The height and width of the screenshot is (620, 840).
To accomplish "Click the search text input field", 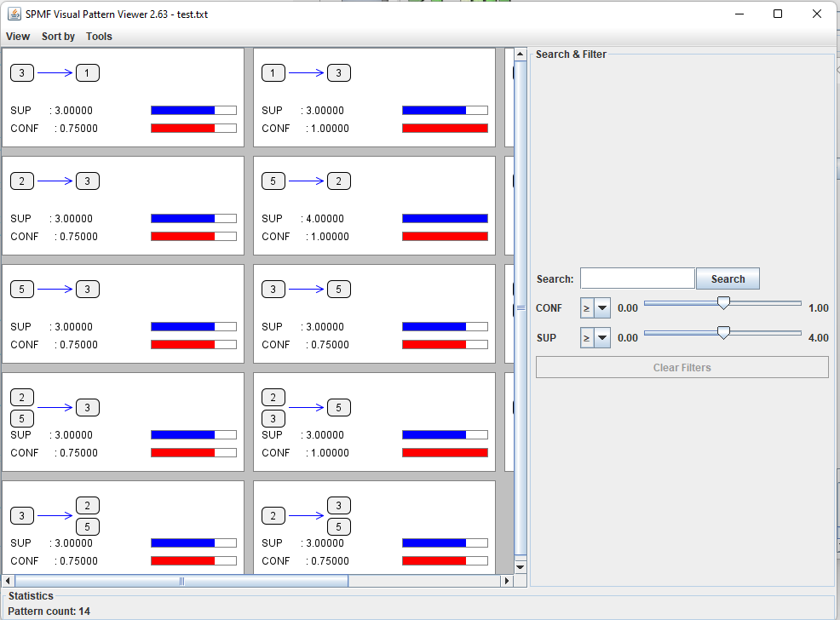I will 637,278.
